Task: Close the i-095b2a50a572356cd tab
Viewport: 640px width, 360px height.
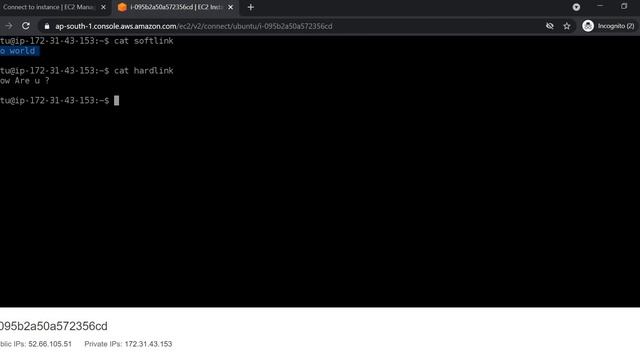Action: click(x=231, y=7)
